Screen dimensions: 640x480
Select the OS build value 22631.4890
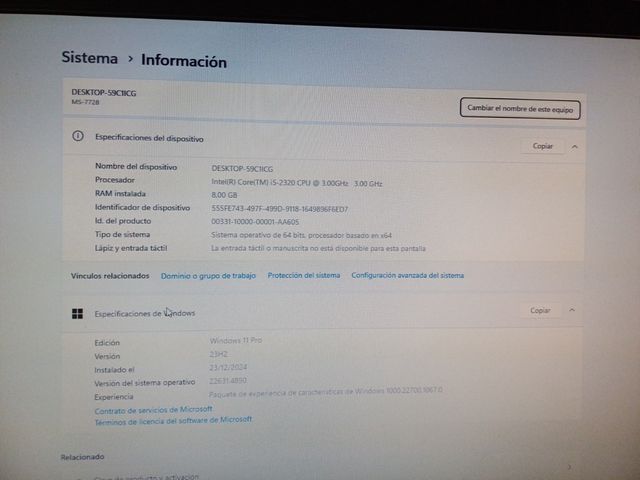(228, 381)
